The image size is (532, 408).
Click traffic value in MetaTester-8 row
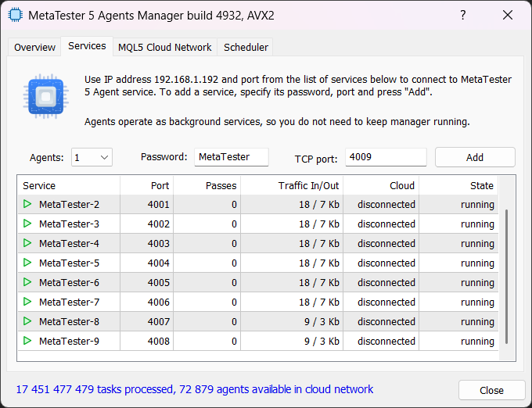click(322, 321)
